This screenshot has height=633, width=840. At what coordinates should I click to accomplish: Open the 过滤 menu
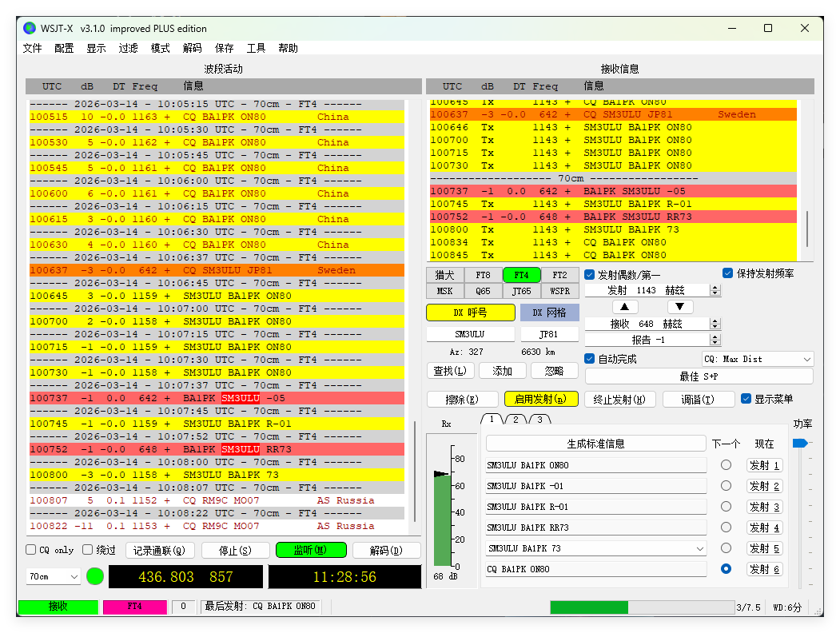128,48
